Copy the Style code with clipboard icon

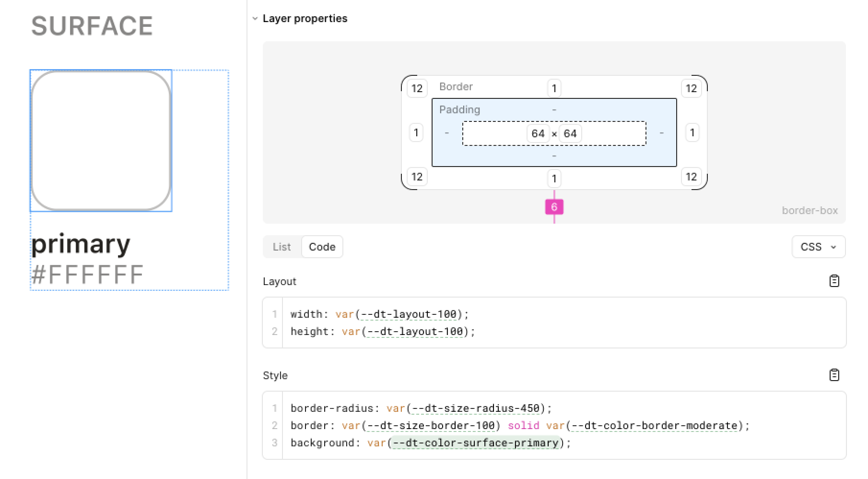coord(834,375)
